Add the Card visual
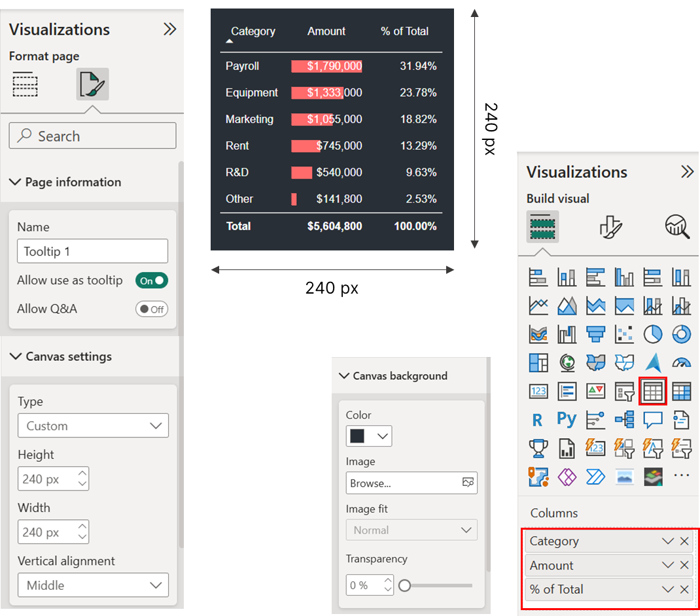The width and height of the screenshot is (700, 616). pyautogui.click(x=538, y=392)
